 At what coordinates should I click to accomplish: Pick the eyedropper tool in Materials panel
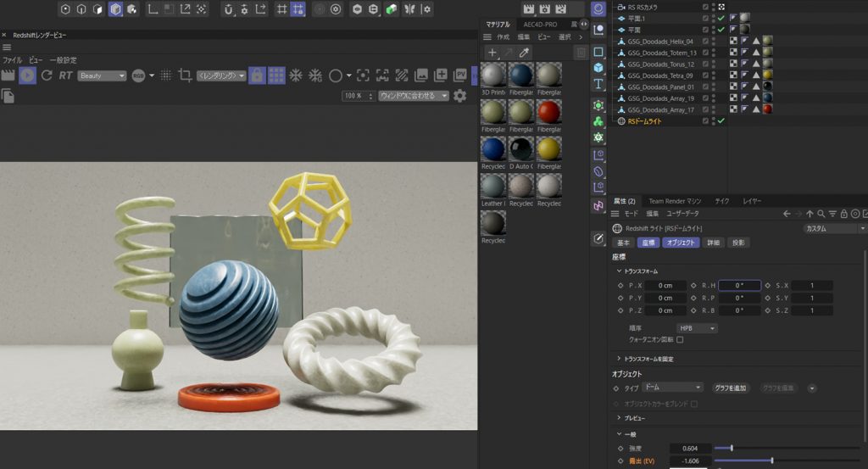pos(524,53)
